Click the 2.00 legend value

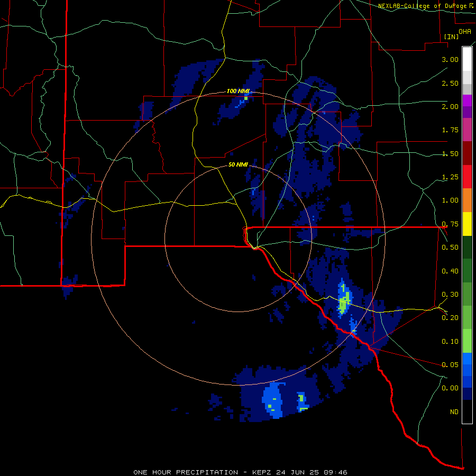pos(450,106)
